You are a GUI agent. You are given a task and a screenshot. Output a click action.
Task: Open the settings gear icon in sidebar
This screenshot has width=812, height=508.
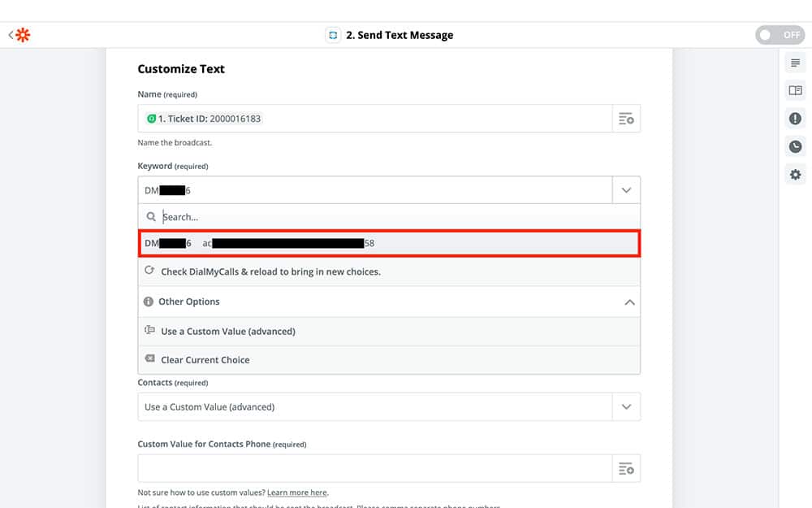[x=795, y=175]
